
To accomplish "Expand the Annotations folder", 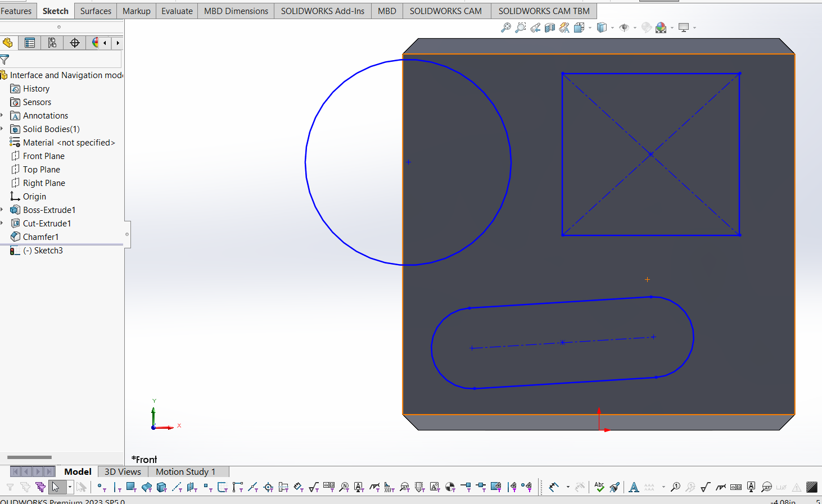I will [x=2, y=116].
